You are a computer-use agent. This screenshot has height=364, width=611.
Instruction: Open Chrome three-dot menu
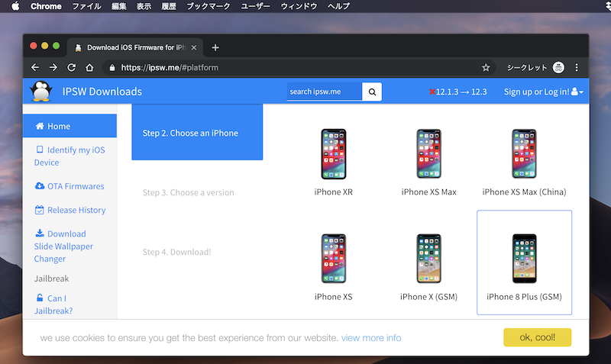577,67
